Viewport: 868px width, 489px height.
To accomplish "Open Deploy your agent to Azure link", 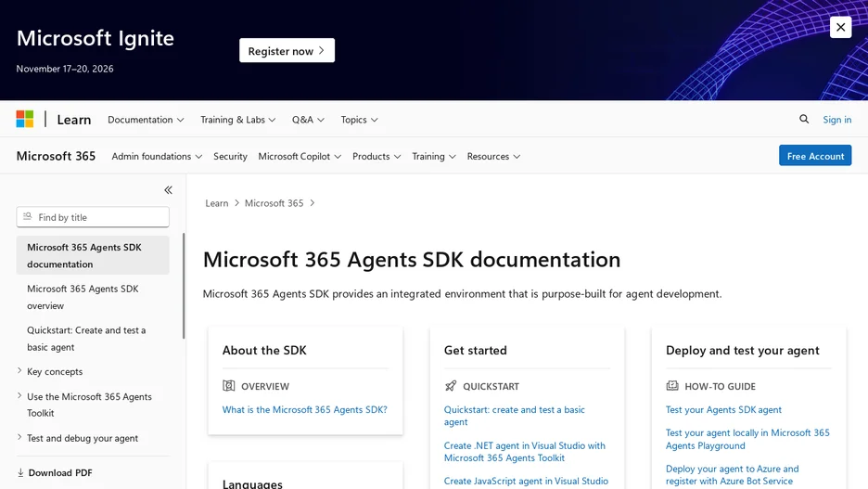I will click(732, 475).
